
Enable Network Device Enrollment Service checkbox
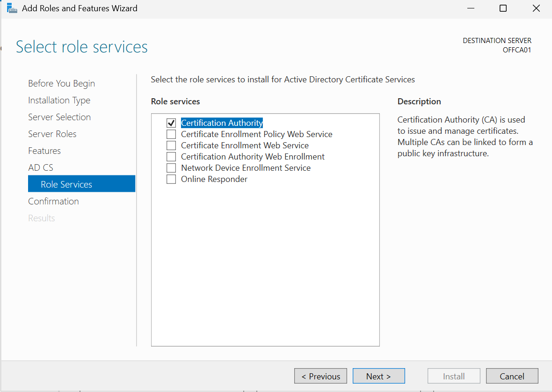(171, 168)
